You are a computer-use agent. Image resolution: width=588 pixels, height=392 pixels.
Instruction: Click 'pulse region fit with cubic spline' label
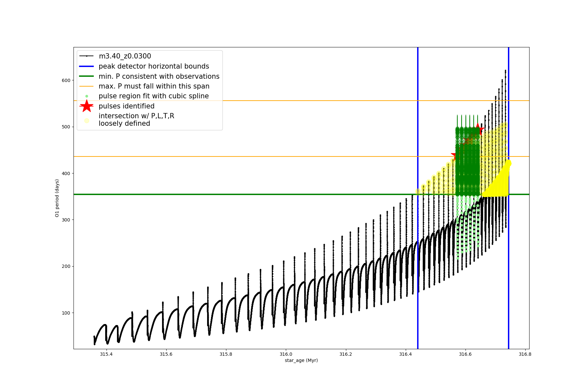point(154,96)
